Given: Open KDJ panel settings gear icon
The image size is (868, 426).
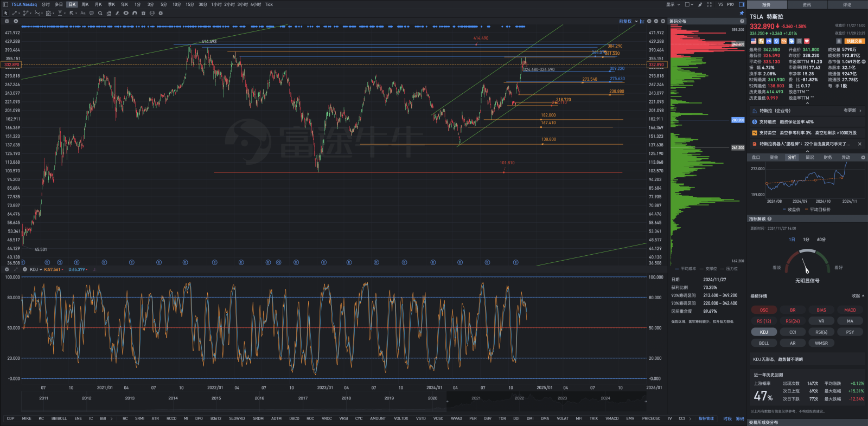Looking at the screenshot, I should pyautogui.click(x=7, y=269).
